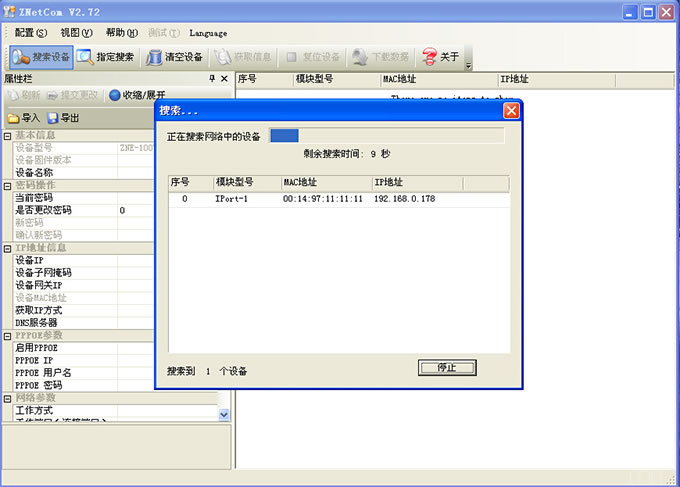Collapse the 密码操作 property group
Image resolution: width=680 pixels, height=487 pixels.
click(x=8, y=185)
